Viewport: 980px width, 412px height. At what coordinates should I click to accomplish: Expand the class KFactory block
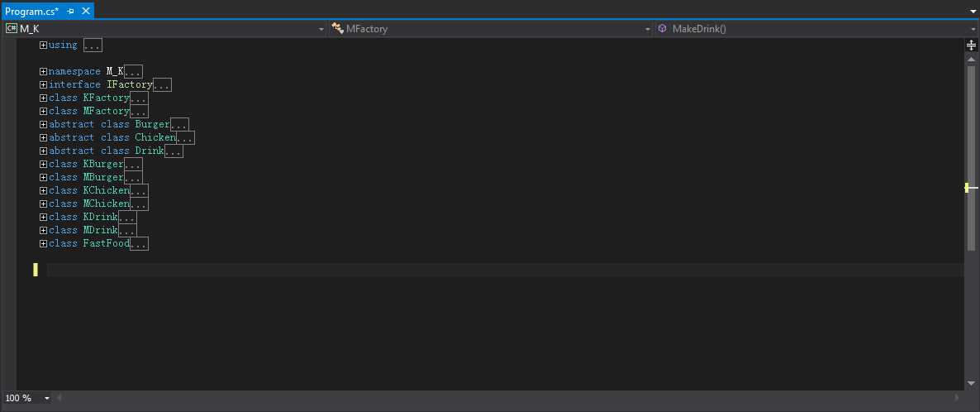point(43,98)
